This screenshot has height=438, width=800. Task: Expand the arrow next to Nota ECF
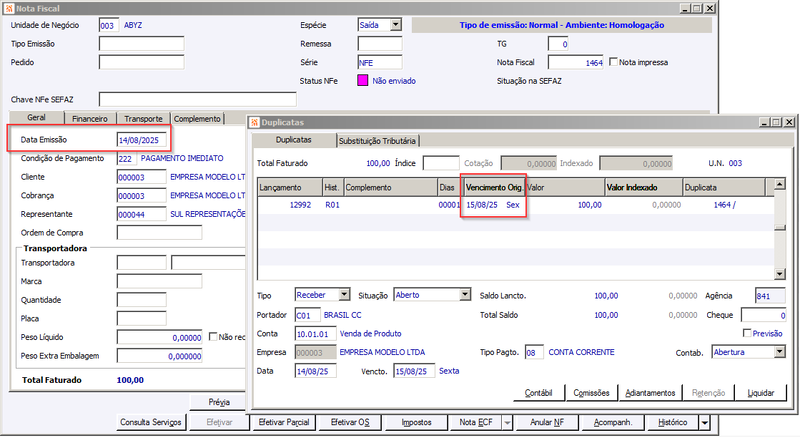pyautogui.click(x=507, y=422)
